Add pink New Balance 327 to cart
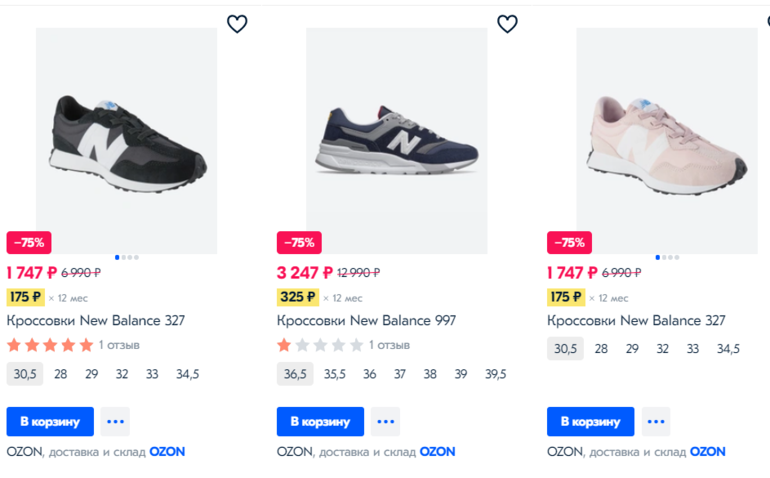Viewport: 770px width, 478px height. (x=590, y=421)
